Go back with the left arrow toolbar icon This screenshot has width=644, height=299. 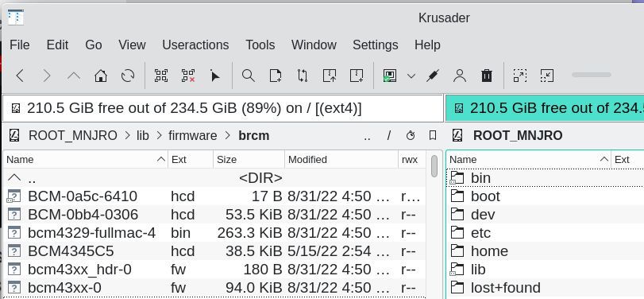20,76
